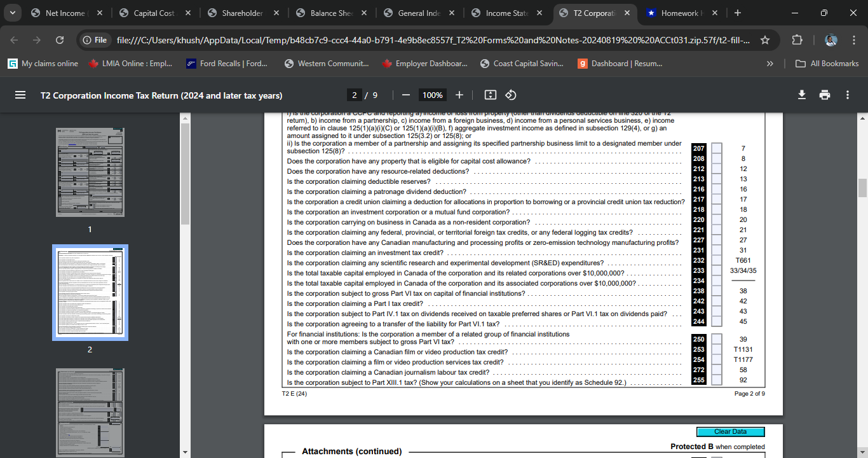Check the box for line 213 deductible reserves
Image resolution: width=868 pixels, height=458 pixels.
click(716, 179)
